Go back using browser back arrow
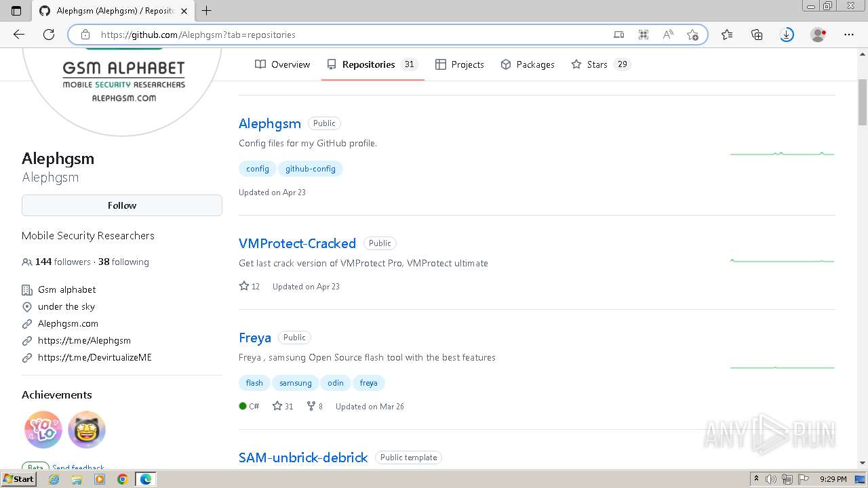The width and height of the screenshot is (868, 488). click(x=19, y=35)
